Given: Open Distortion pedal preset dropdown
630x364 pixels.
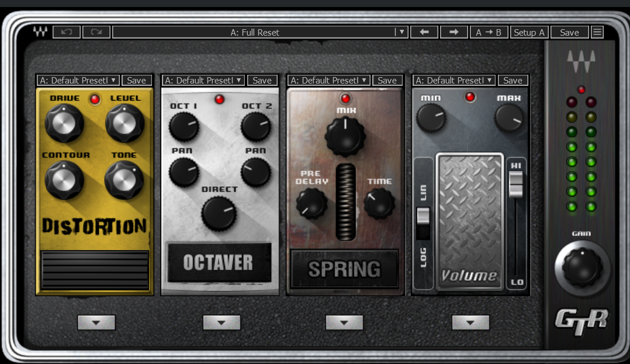Looking at the screenshot, I should [x=78, y=81].
